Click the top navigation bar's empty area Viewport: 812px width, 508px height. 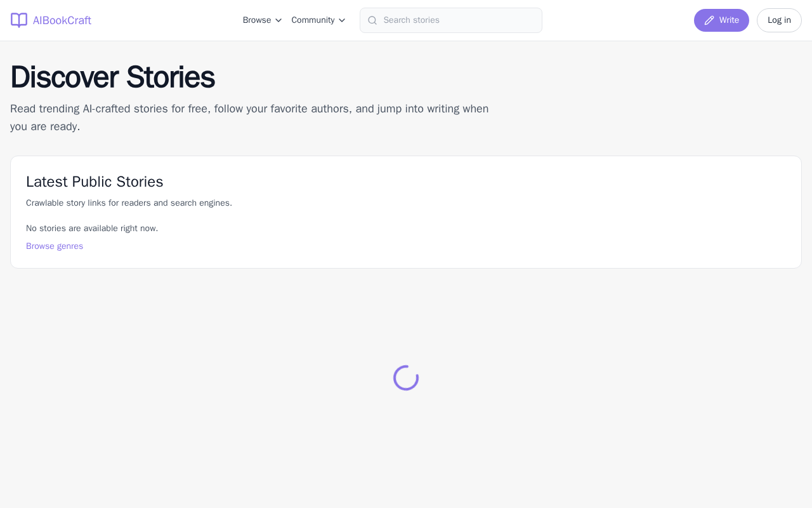click(165, 20)
